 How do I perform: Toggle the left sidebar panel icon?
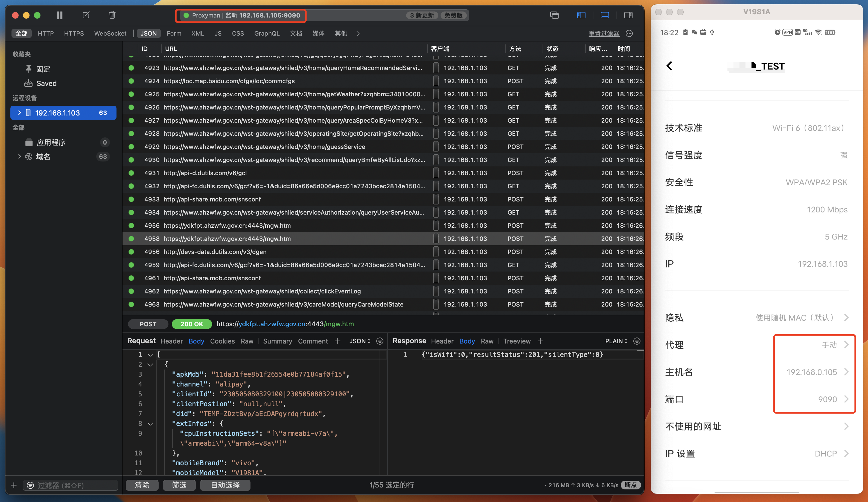581,15
